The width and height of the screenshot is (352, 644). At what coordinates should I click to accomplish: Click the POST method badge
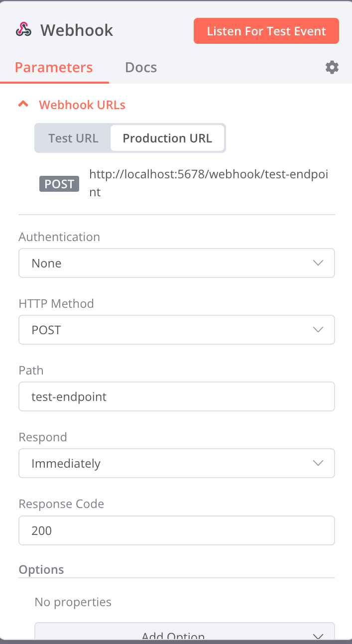(x=59, y=184)
